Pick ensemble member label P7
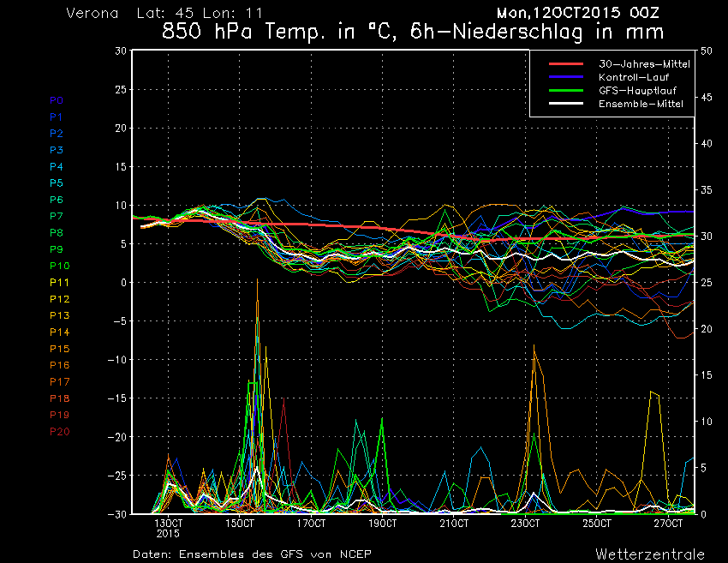Image resolution: width=728 pixels, height=563 pixels. pyautogui.click(x=57, y=216)
